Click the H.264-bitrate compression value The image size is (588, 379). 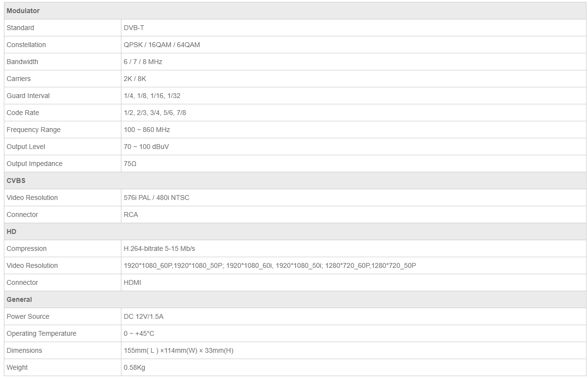click(x=159, y=248)
